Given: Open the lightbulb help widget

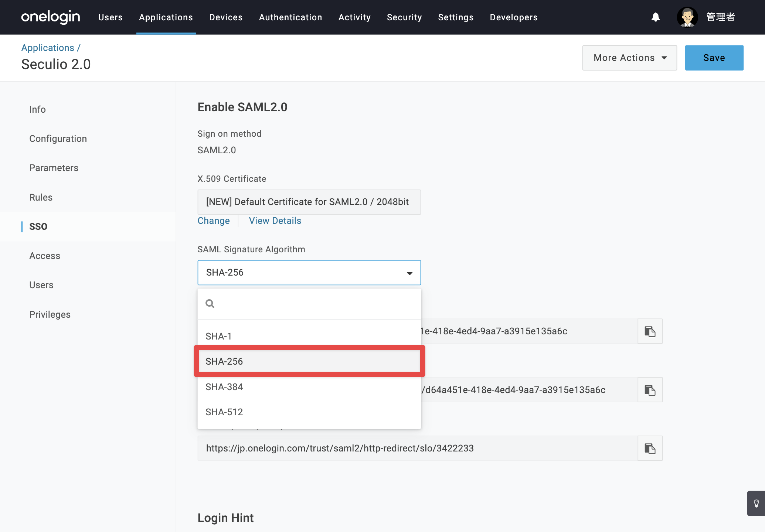Looking at the screenshot, I should point(756,503).
